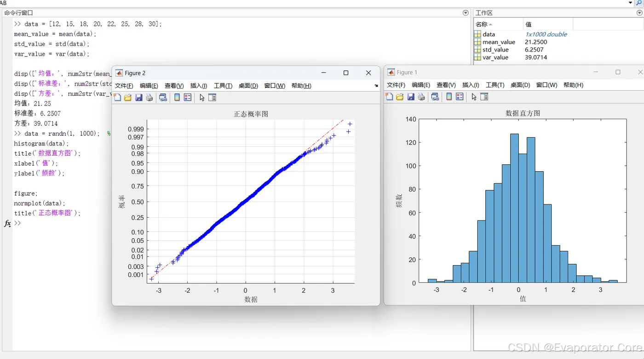
Task: Select Edit Plot arrow in Figure 2 toolbar
Action: click(201, 98)
